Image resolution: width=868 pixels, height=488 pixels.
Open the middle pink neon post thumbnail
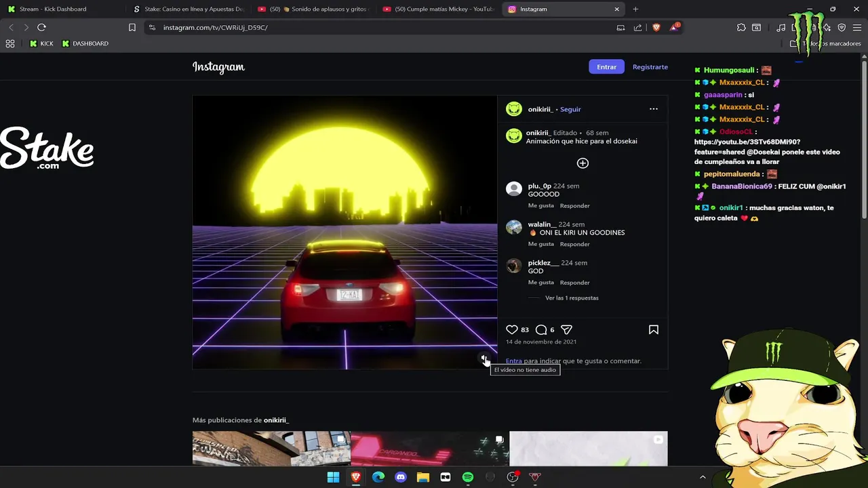point(430,449)
